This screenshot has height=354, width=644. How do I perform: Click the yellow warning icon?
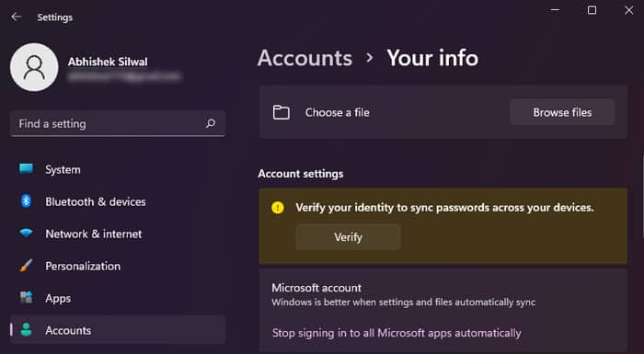tap(278, 208)
